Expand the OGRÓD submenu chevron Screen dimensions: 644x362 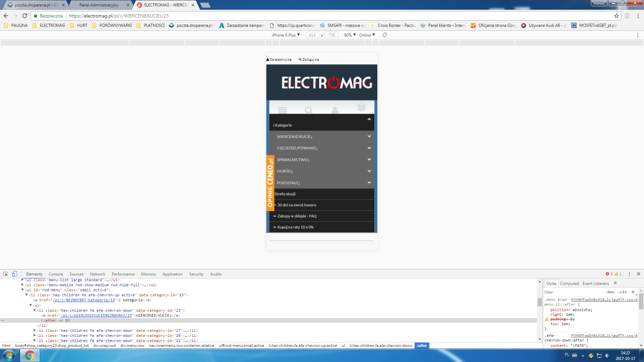pyautogui.click(x=369, y=171)
